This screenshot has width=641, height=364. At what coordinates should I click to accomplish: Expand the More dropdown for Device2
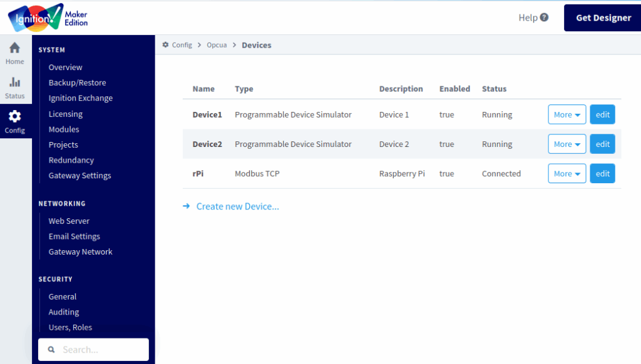[x=567, y=144]
